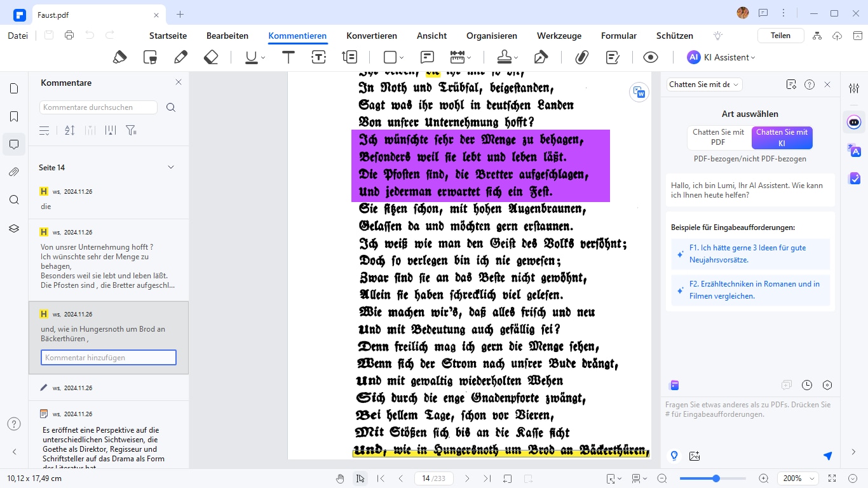Open the comment filter icon
The height and width of the screenshot is (488, 868).
pos(131,130)
